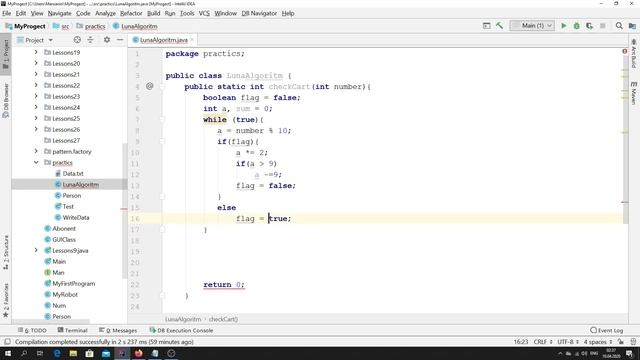The image size is (640, 360).
Task: Open the Terminal tool window
Action: click(73, 330)
